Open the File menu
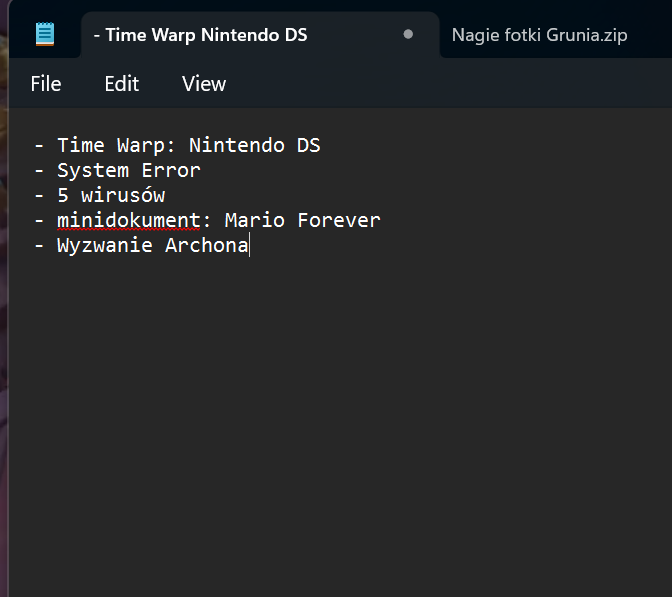This screenshot has height=597, width=672. pyautogui.click(x=46, y=84)
